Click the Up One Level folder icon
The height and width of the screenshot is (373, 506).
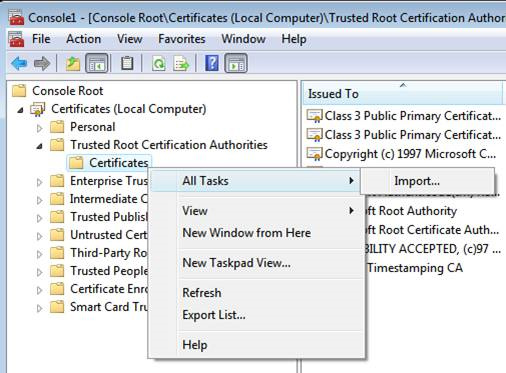pyautogui.click(x=73, y=63)
